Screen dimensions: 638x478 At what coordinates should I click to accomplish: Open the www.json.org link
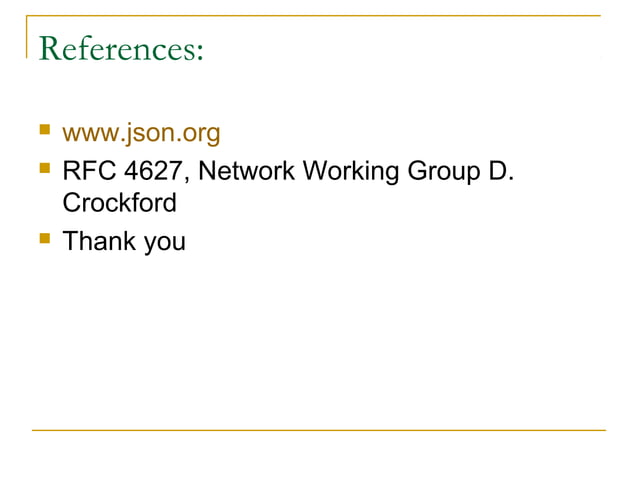coord(141,133)
